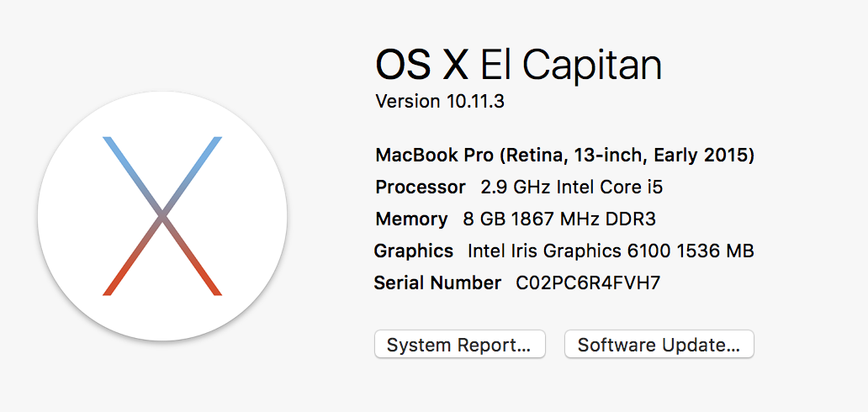Click the Processor label
The image size is (868, 412).
[421, 188]
